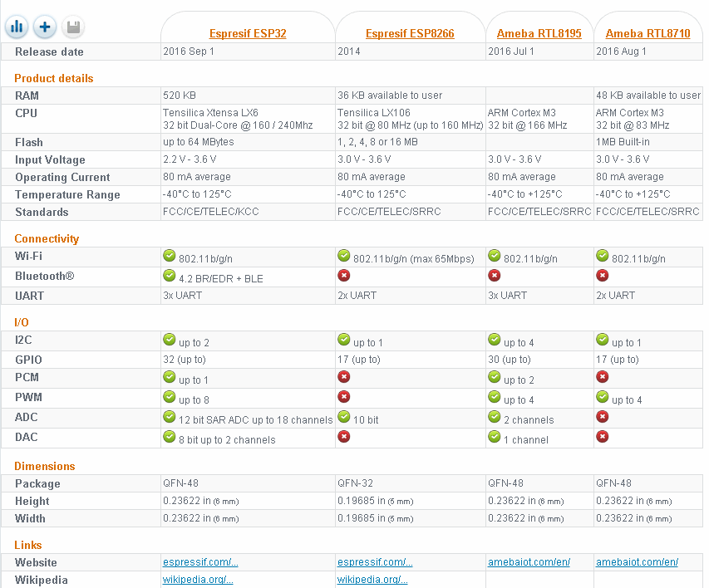The height and width of the screenshot is (588, 709).
Task: Click green check icon for ESP32 DAC
Action: pyautogui.click(x=169, y=437)
